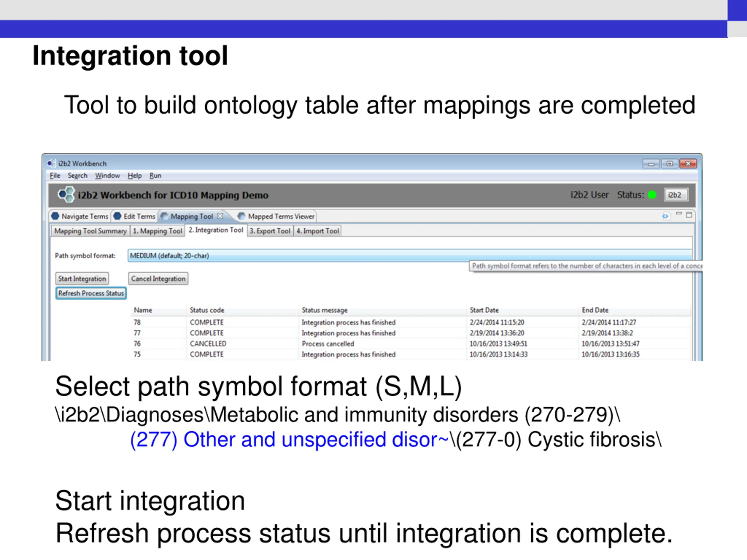Click the CANCELLED status code cell
This screenshot has width=747, height=560.
pyautogui.click(x=208, y=344)
